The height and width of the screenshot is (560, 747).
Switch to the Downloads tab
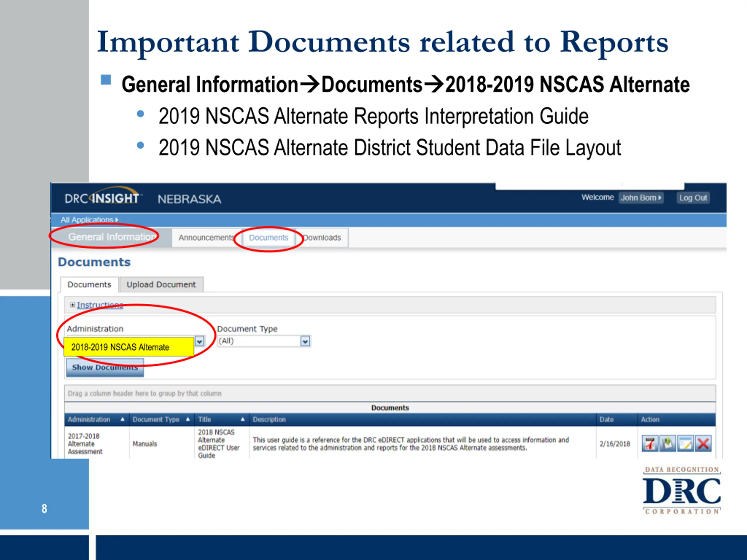tap(322, 238)
